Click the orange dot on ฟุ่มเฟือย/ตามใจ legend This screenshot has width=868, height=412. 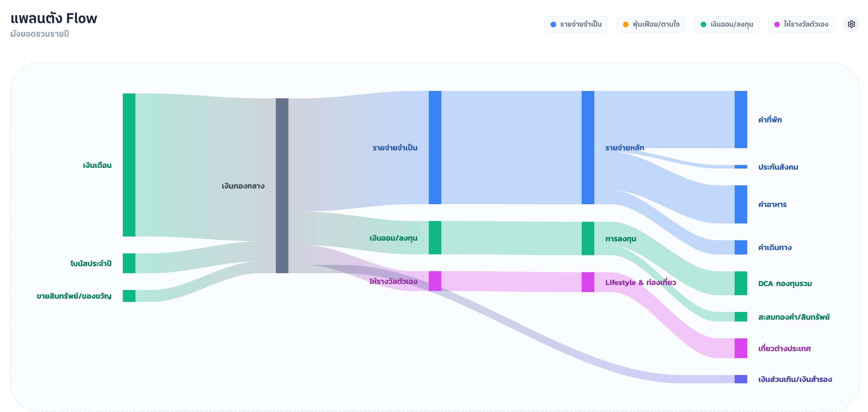click(625, 24)
